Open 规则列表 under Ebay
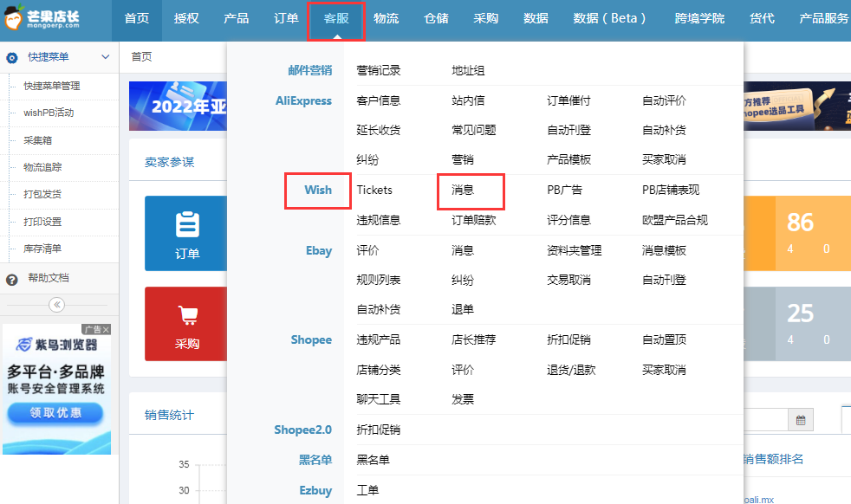851x504 pixels. 379,280
